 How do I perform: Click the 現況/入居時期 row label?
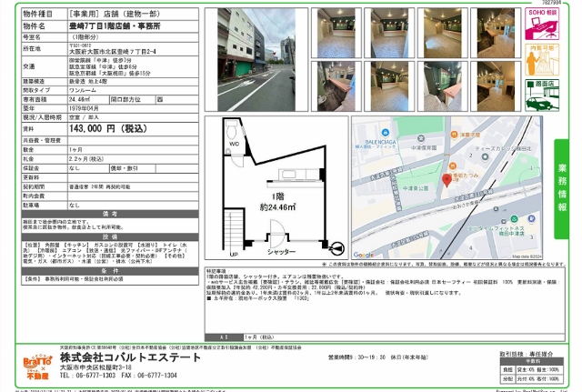tap(43, 117)
